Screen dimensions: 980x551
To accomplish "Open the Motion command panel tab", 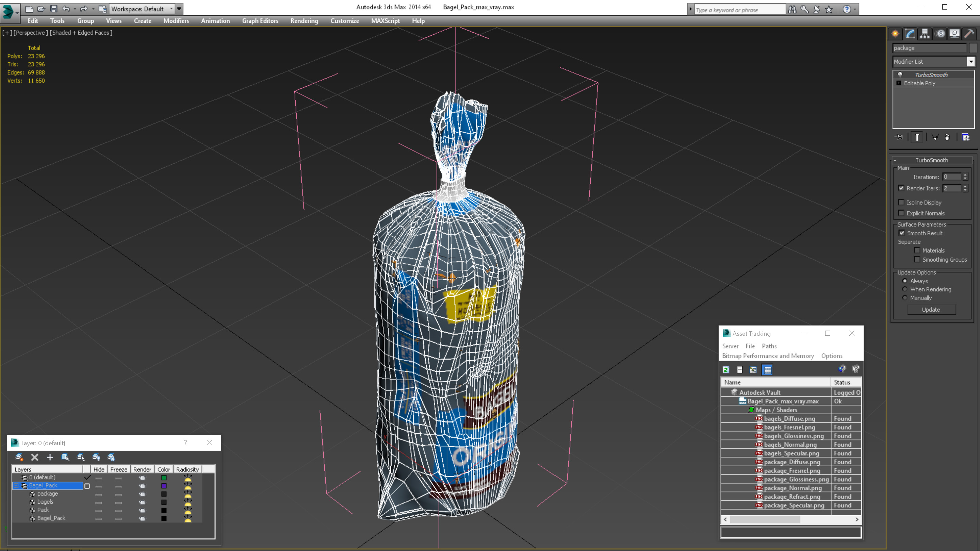I will click(x=941, y=34).
